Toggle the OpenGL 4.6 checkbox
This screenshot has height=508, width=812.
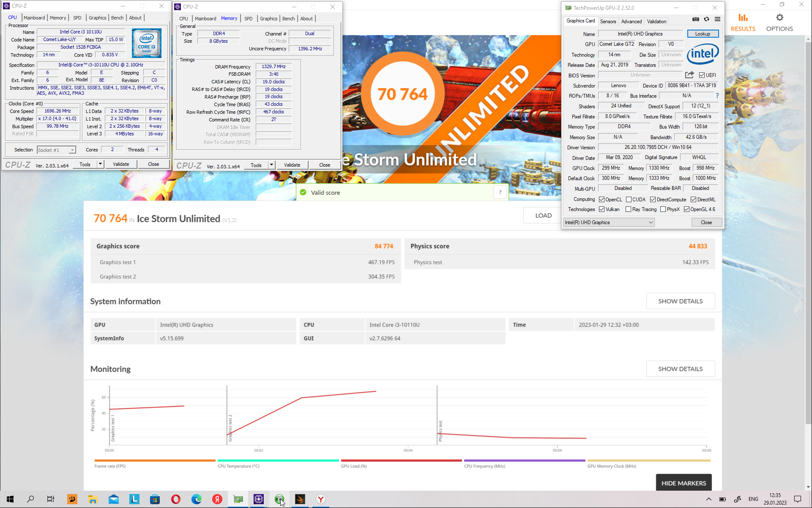tap(687, 209)
